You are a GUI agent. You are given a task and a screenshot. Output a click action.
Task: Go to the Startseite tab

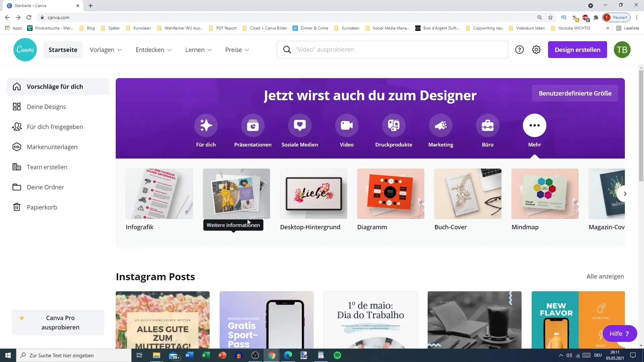(x=63, y=50)
